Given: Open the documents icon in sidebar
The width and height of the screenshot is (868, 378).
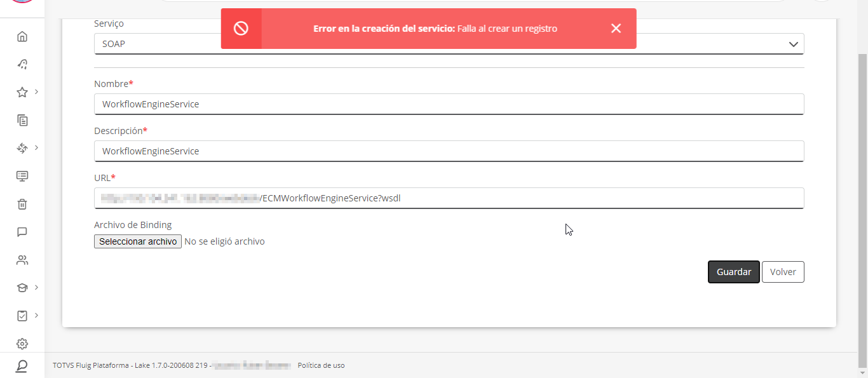Looking at the screenshot, I should pos(22,120).
